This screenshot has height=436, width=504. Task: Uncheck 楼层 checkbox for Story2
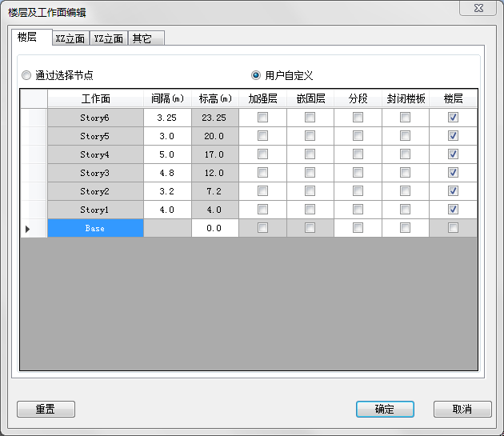(x=453, y=191)
